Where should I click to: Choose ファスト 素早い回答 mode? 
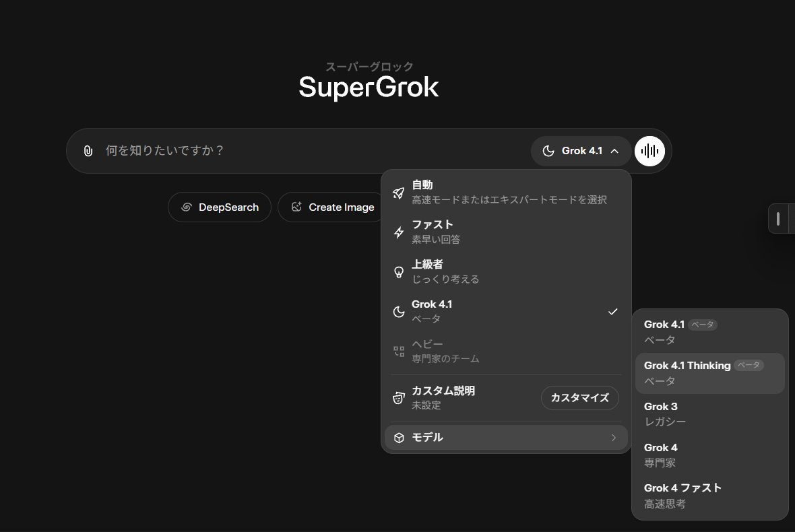tap(506, 232)
